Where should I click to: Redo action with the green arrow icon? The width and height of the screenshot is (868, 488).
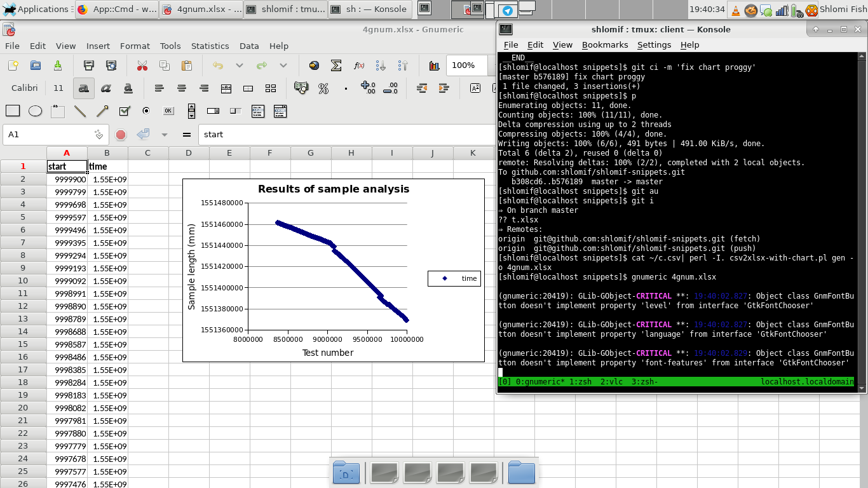pos(261,65)
